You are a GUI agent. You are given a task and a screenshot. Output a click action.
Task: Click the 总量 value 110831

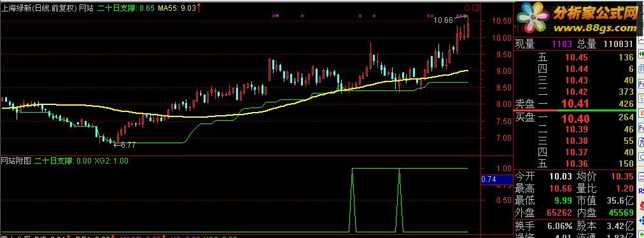[619, 45]
